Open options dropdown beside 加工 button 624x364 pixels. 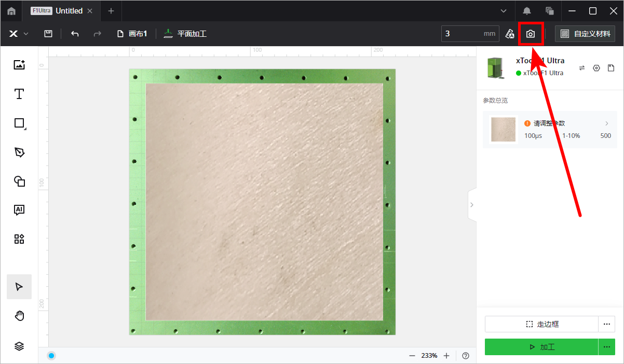606,347
